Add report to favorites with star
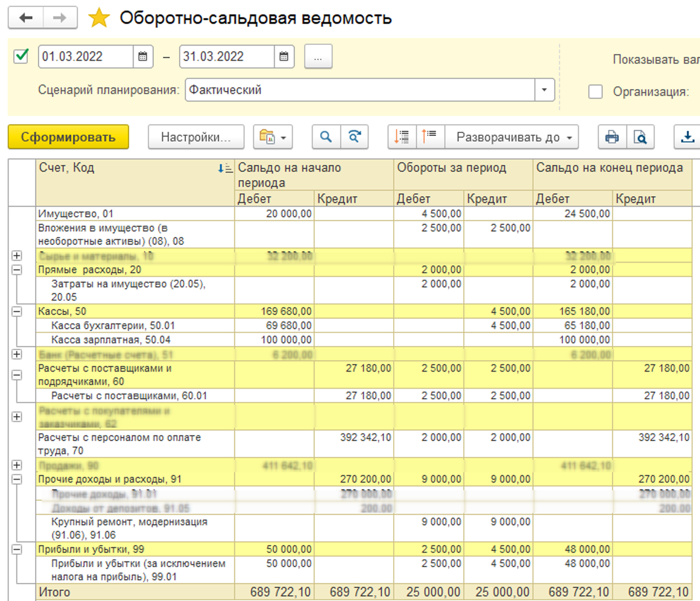 (99, 18)
